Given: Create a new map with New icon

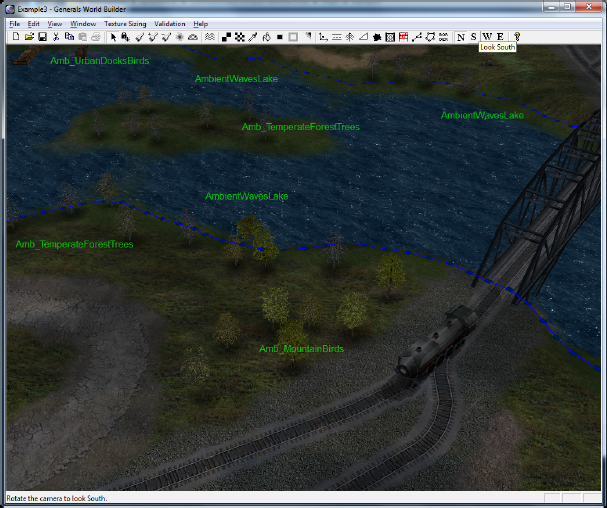Looking at the screenshot, I should pos(16,37).
